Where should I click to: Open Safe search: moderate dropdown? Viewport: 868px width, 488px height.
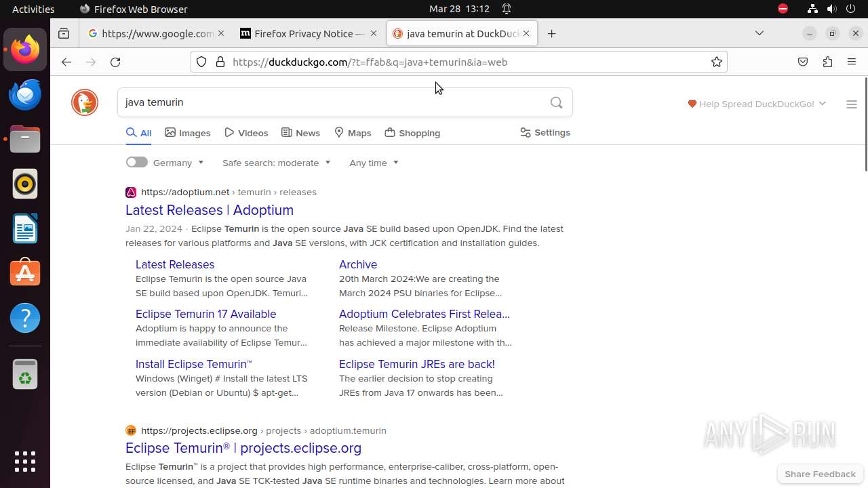(276, 163)
